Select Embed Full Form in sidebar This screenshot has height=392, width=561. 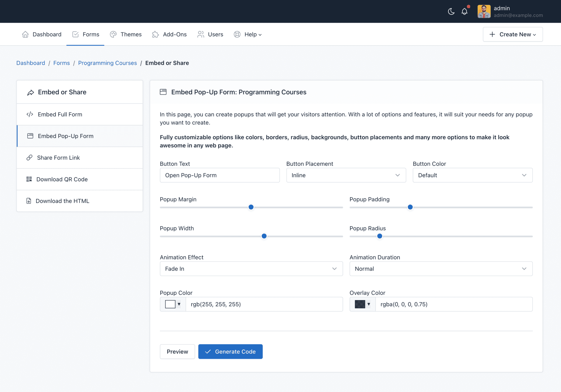point(60,114)
